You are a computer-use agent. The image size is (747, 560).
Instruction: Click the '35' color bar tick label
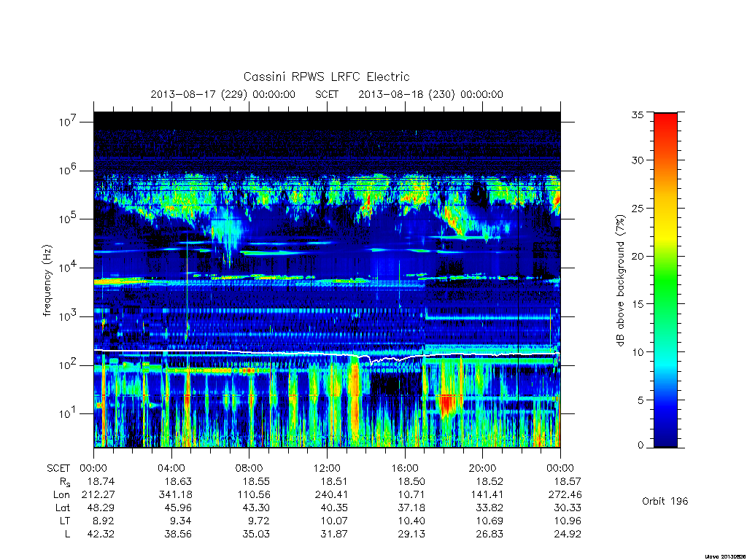(x=638, y=114)
